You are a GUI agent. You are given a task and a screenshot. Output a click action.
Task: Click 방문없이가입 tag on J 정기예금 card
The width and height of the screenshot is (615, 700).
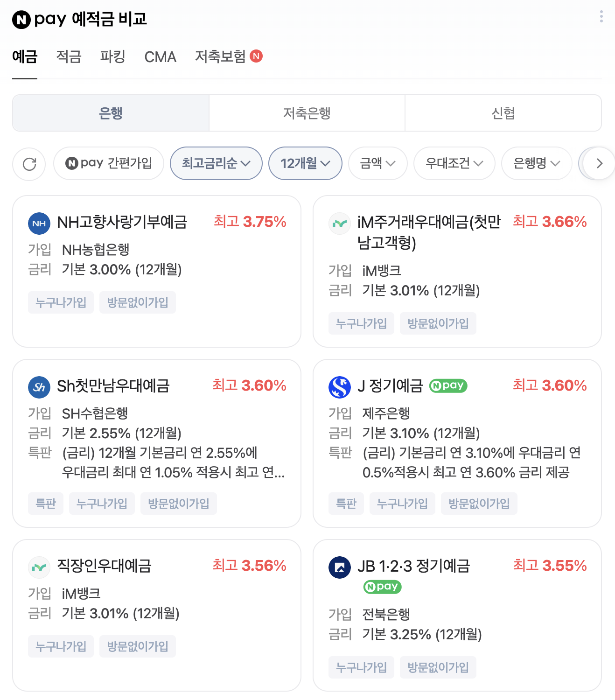point(479,504)
